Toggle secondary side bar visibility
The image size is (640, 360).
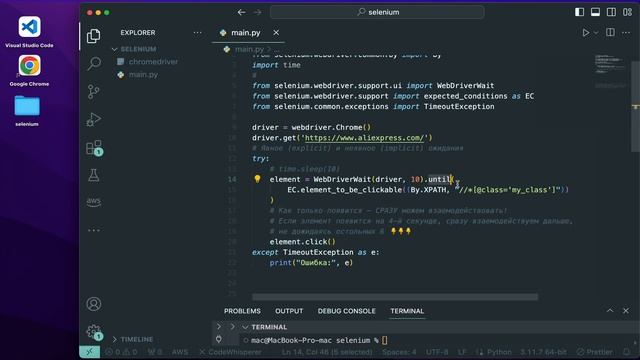point(611,12)
